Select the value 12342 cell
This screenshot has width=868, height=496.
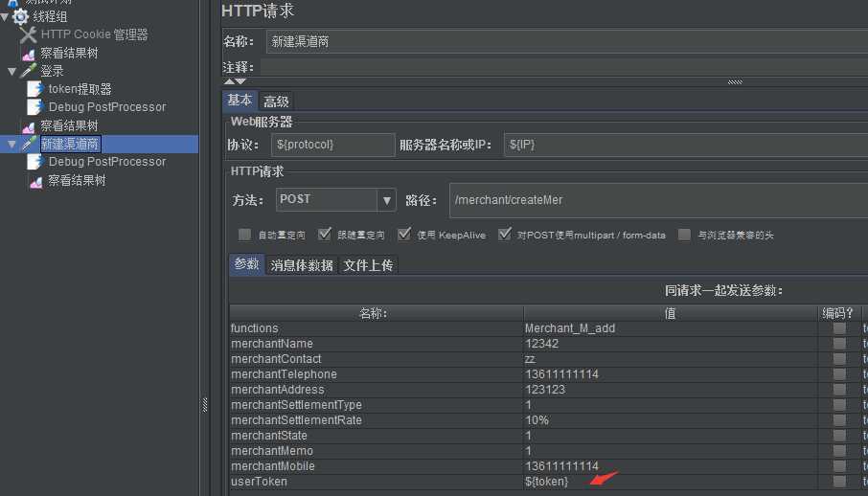pos(671,344)
